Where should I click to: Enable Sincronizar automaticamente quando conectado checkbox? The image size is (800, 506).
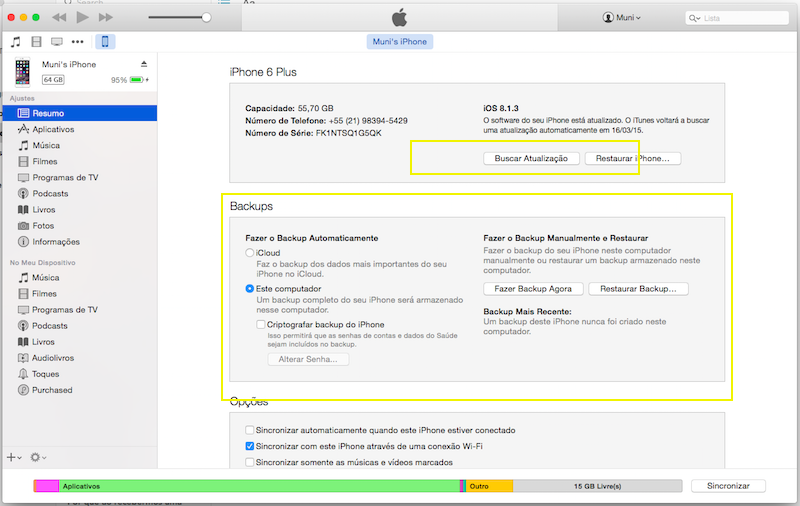pyautogui.click(x=249, y=430)
